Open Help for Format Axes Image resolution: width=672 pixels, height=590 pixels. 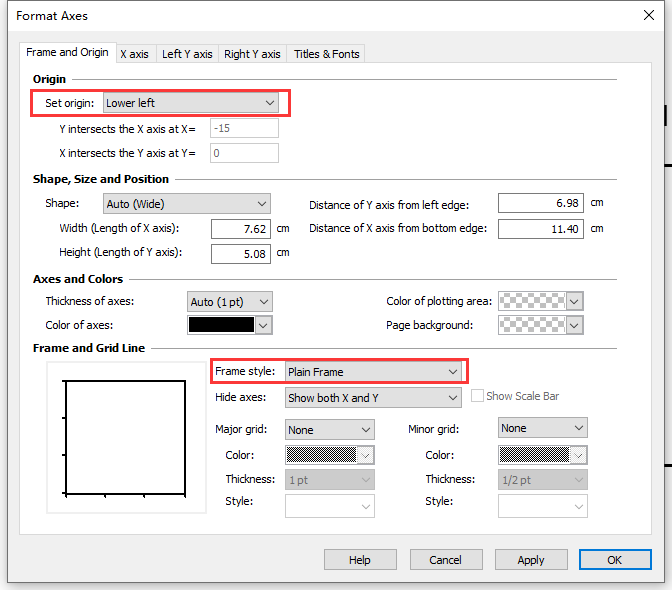click(359, 560)
